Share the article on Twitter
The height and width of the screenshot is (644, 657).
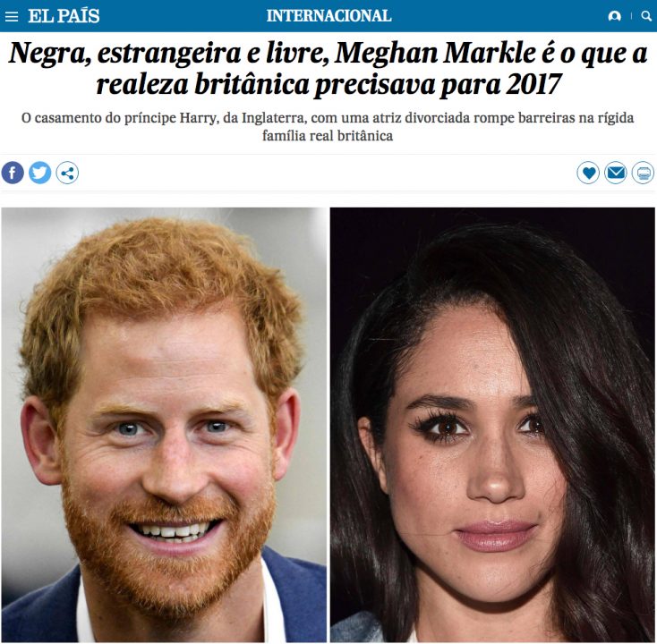39,173
